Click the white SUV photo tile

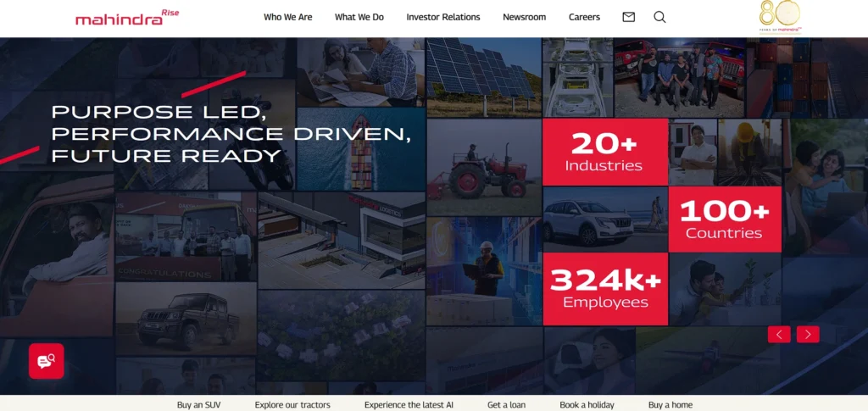point(605,219)
